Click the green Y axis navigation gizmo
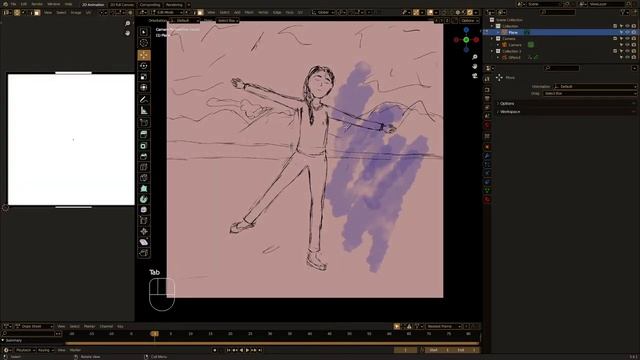Image resolution: width=640 pixels, height=360 pixels. [466, 40]
